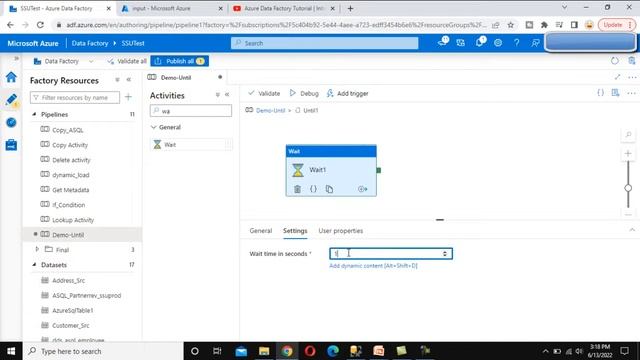
Task: Select Wait activity in Activities list
Action: [x=190, y=144]
